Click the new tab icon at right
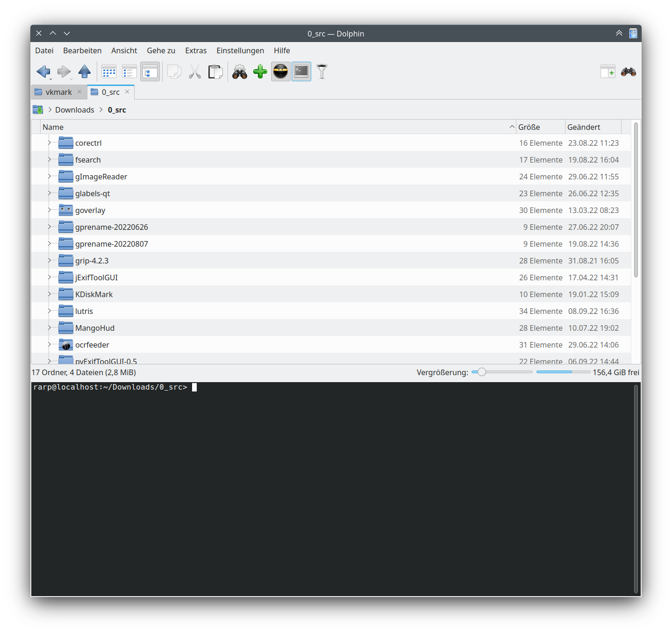 [608, 71]
